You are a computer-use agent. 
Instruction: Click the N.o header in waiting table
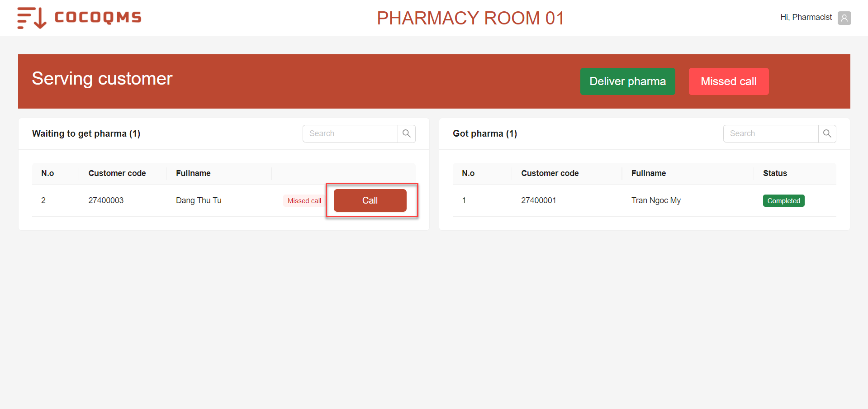(x=47, y=173)
